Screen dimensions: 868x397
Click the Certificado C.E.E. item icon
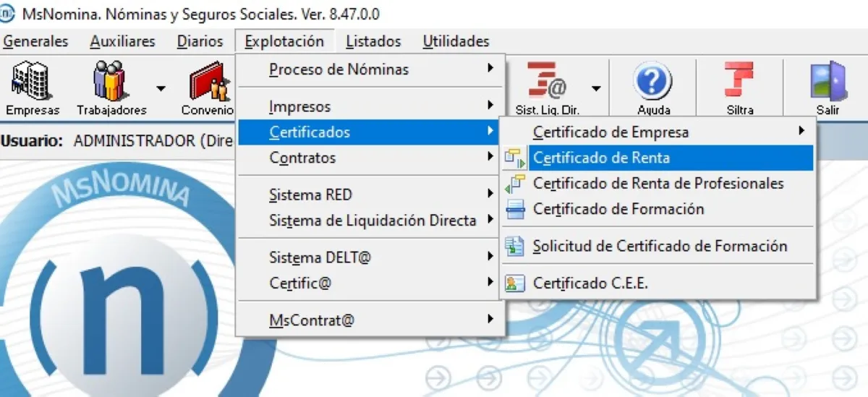[515, 283]
